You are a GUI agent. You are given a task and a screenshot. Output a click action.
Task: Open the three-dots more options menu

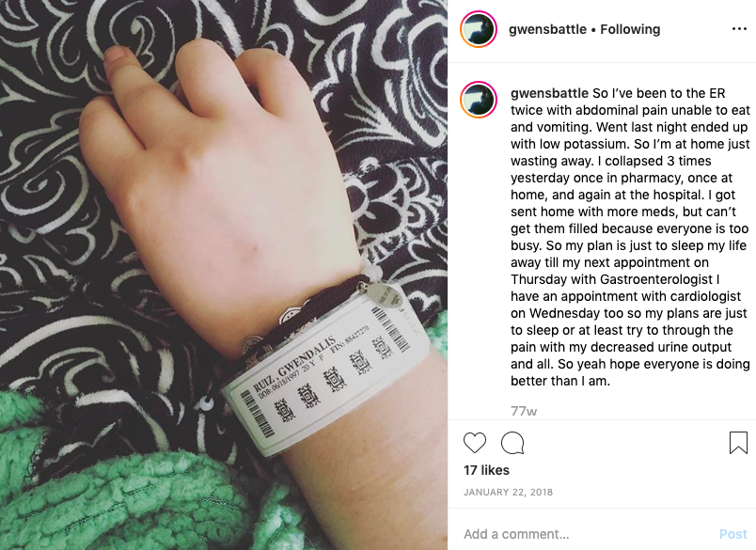point(739,29)
